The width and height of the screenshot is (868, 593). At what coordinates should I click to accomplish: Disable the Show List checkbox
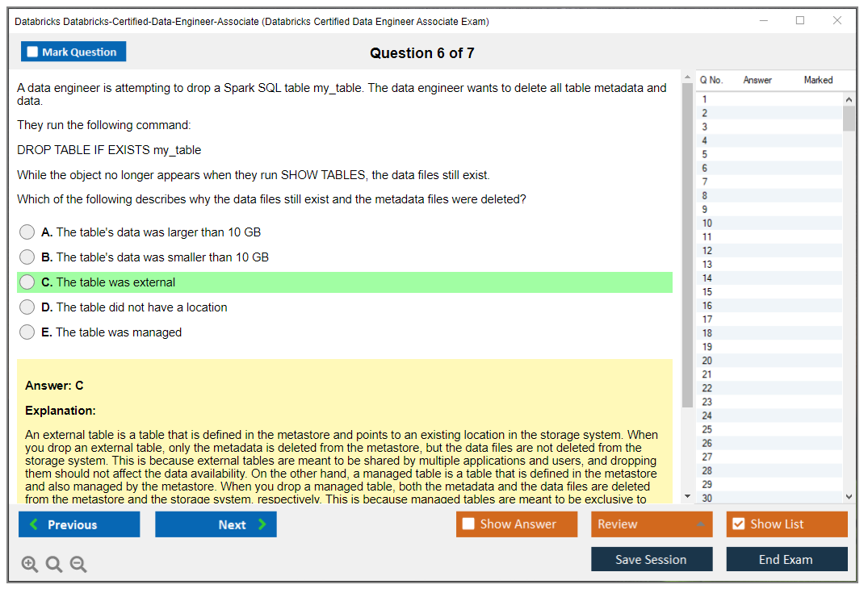pos(738,524)
